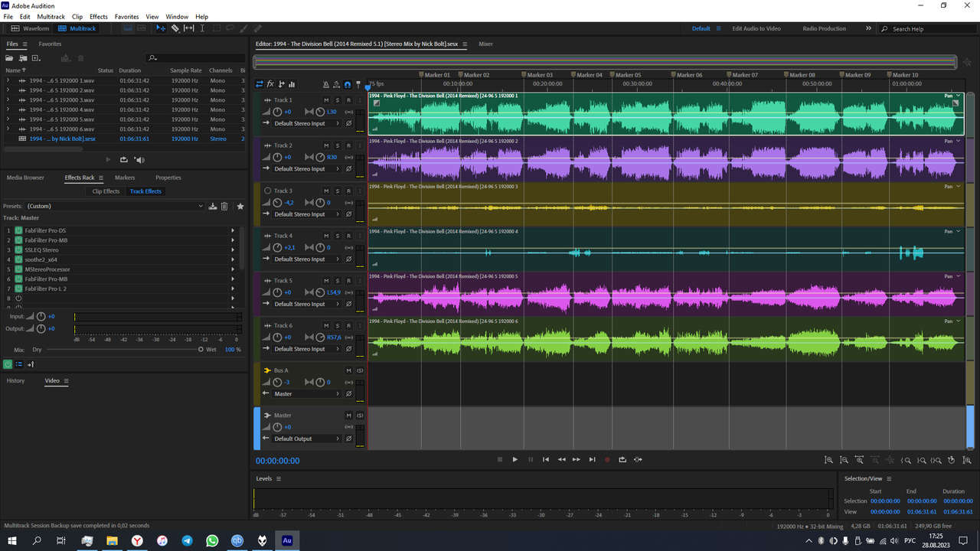Select the Time Selection tool
This screenshot has height=551, width=980.
(x=202, y=28)
